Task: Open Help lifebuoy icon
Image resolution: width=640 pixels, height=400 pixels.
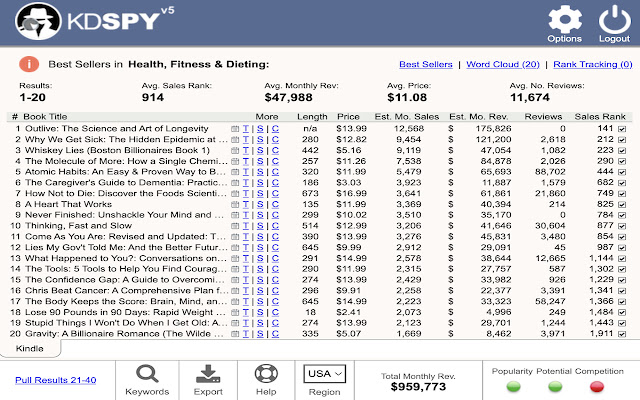Action: click(266, 373)
